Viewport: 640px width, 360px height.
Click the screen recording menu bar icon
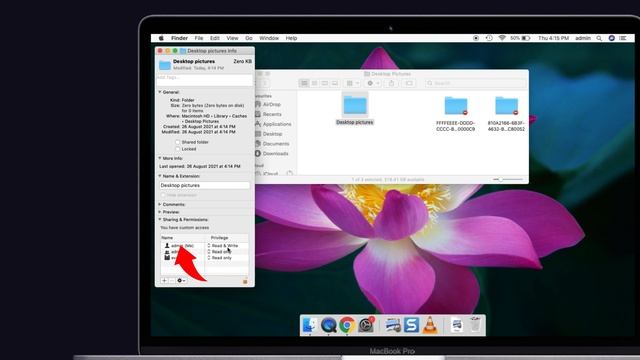[x=476, y=38]
